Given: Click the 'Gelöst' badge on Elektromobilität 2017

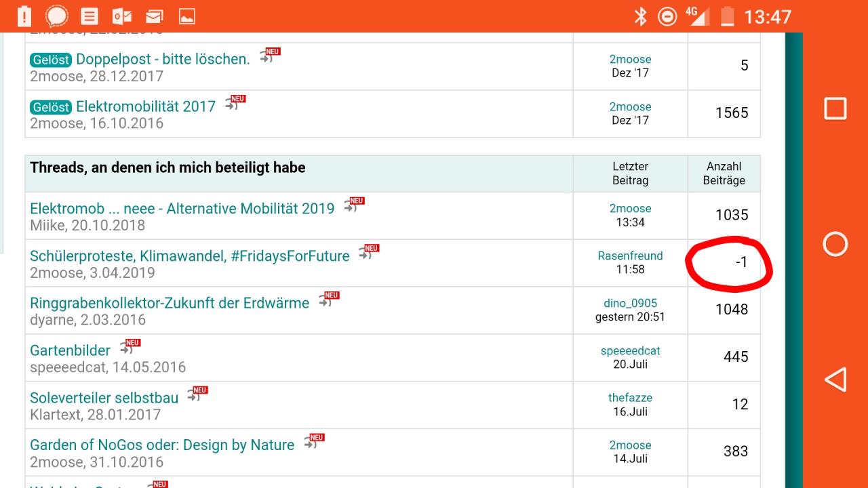Looking at the screenshot, I should pyautogui.click(x=51, y=107).
